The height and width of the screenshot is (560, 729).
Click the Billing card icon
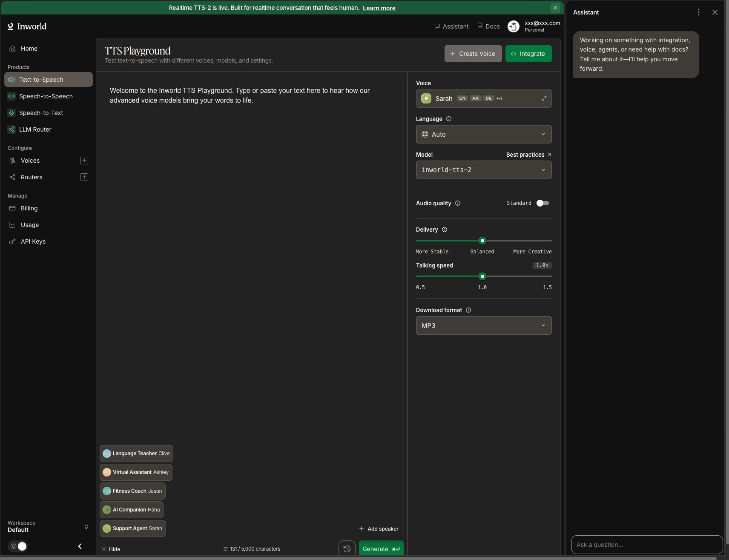[x=12, y=208]
